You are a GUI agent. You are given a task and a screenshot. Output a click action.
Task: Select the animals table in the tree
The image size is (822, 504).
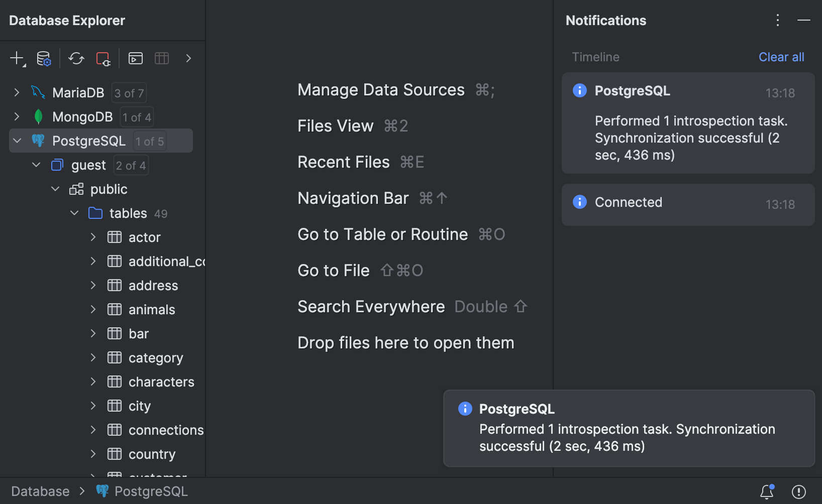[x=152, y=309]
